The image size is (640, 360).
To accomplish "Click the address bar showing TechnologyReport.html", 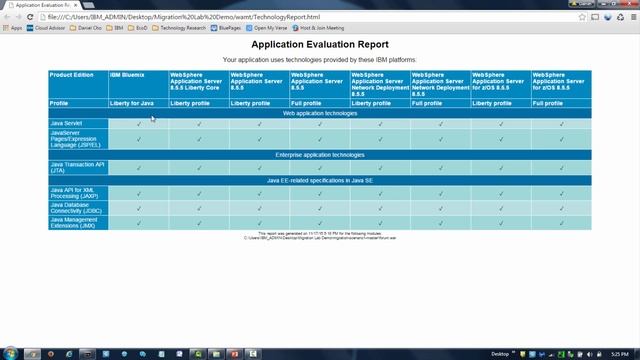I will tap(308, 17).
